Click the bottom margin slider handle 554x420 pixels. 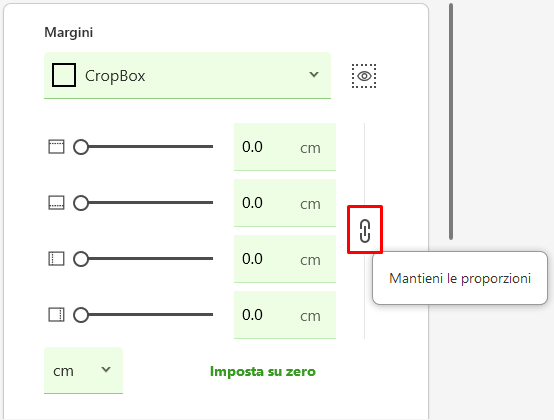tap(81, 203)
